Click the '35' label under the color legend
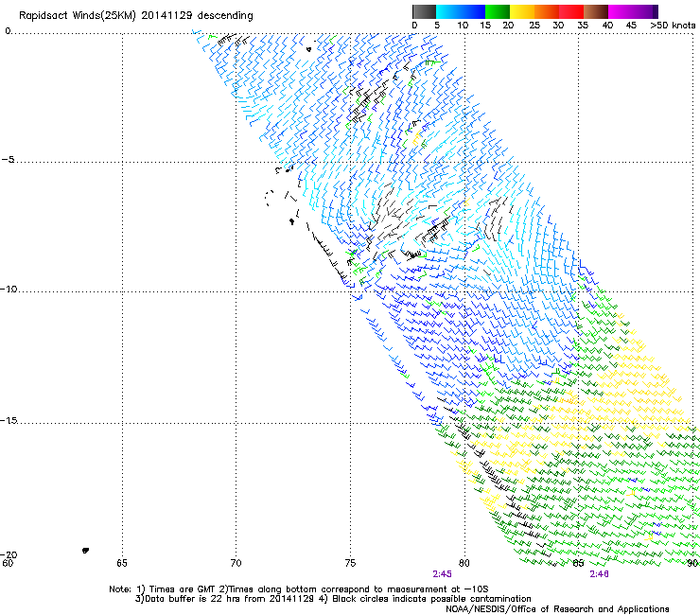Image resolution: width=700 pixels, height=615 pixels. click(x=583, y=26)
